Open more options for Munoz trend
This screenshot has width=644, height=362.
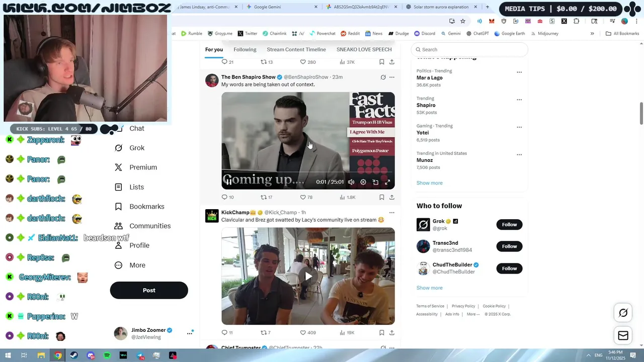click(519, 155)
